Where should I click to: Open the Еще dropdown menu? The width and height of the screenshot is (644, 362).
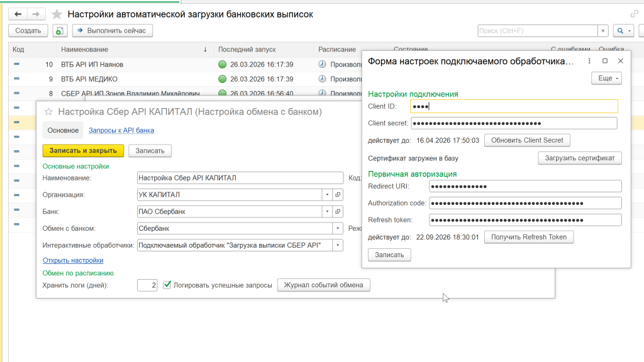pyautogui.click(x=606, y=78)
